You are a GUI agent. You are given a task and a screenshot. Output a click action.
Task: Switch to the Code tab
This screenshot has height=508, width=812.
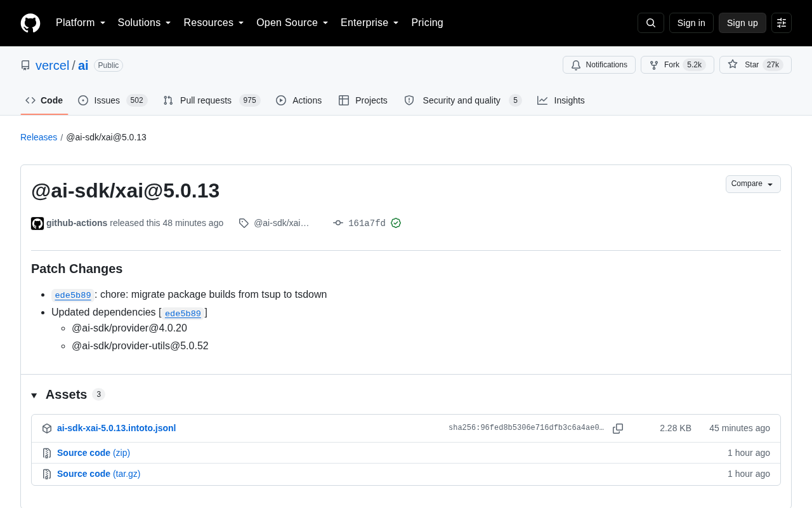point(44,100)
